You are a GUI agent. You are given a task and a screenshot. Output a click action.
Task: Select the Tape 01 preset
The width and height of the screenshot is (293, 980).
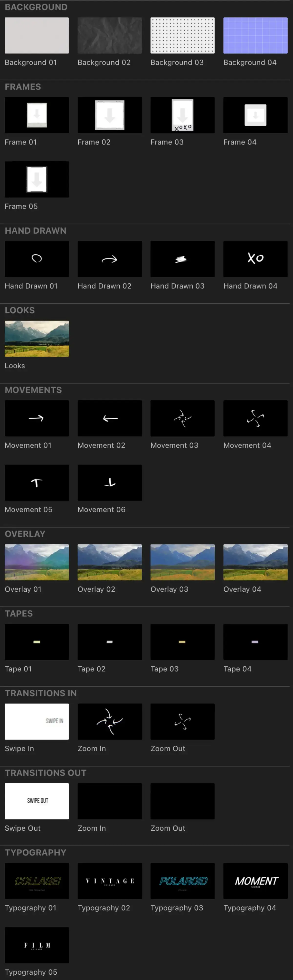point(37,642)
